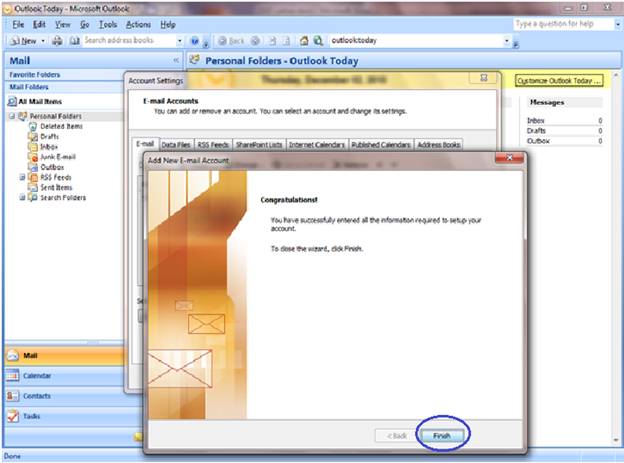Open Drafts link under Messages
The image size is (624, 463).
536,131
